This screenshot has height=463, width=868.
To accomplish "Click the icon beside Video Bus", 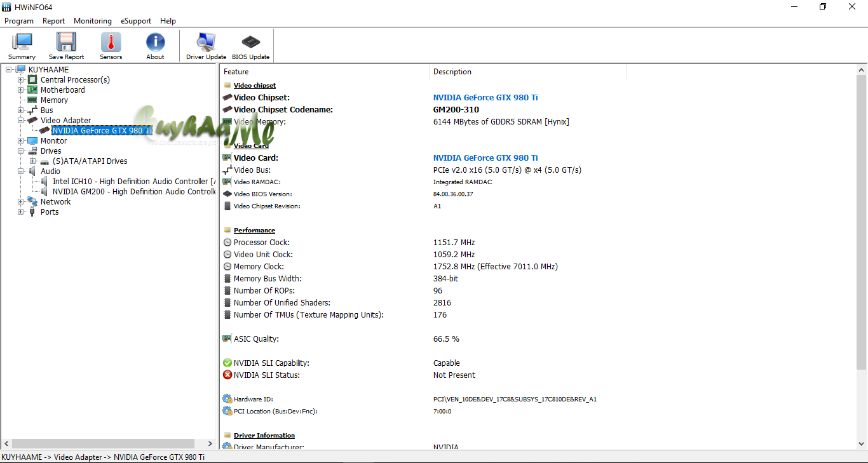I will [x=227, y=170].
